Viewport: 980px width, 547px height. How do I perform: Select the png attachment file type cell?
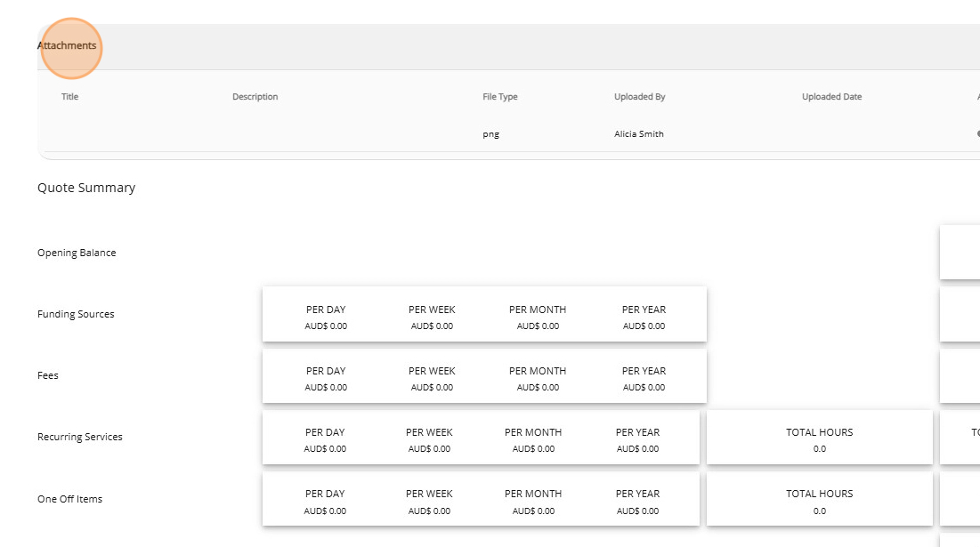[490, 134]
